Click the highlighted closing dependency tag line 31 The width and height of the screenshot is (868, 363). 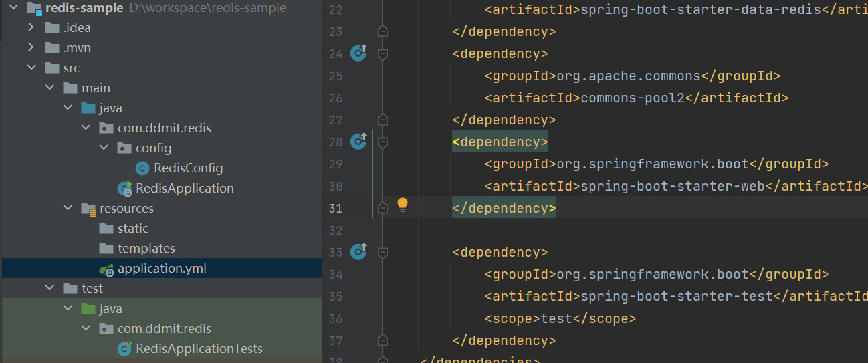(504, 208)
